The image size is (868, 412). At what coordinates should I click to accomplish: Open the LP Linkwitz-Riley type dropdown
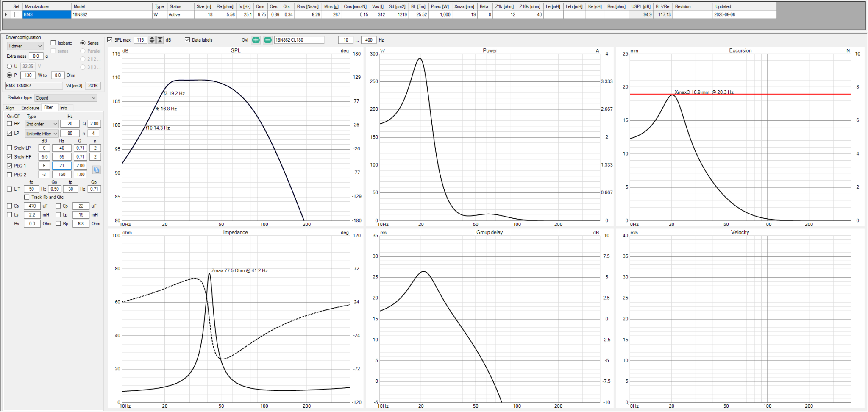coord(42,134)
